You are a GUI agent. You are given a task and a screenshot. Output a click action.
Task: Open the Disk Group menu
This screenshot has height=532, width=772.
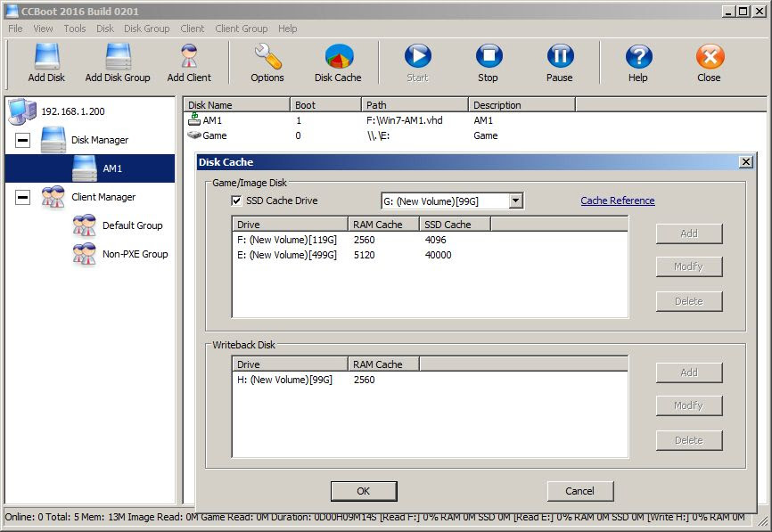click(146, 29)
